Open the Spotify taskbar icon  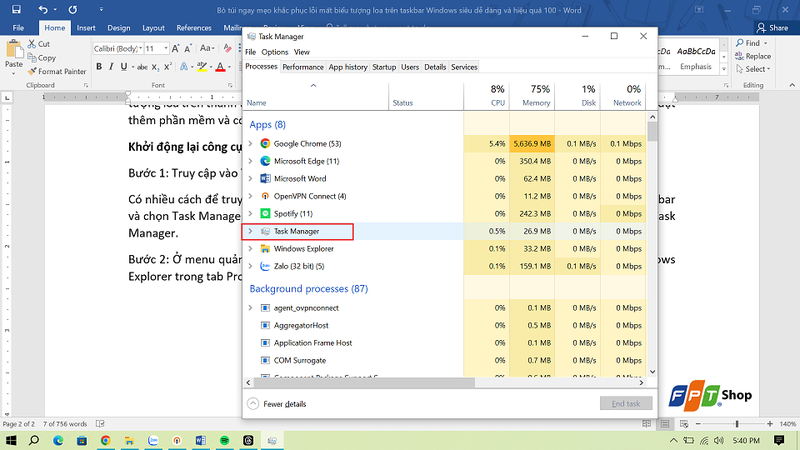point(224,440)
